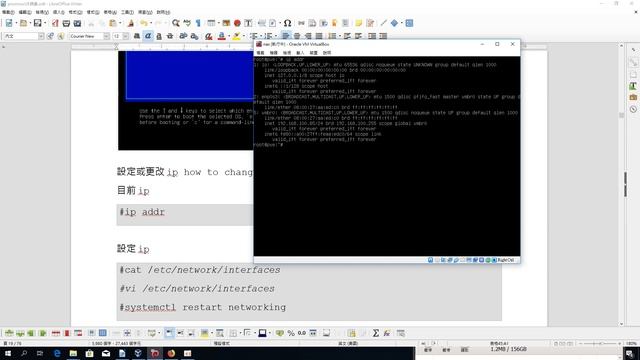Open the last menu in Writer menu bar
640x360 pixels.
(163, 12)
